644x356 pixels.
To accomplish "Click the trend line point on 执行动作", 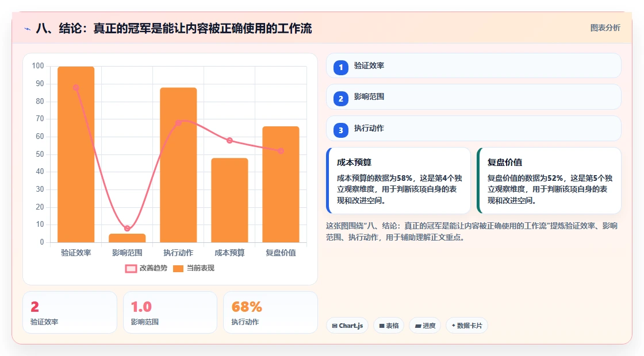I will 178,123.
